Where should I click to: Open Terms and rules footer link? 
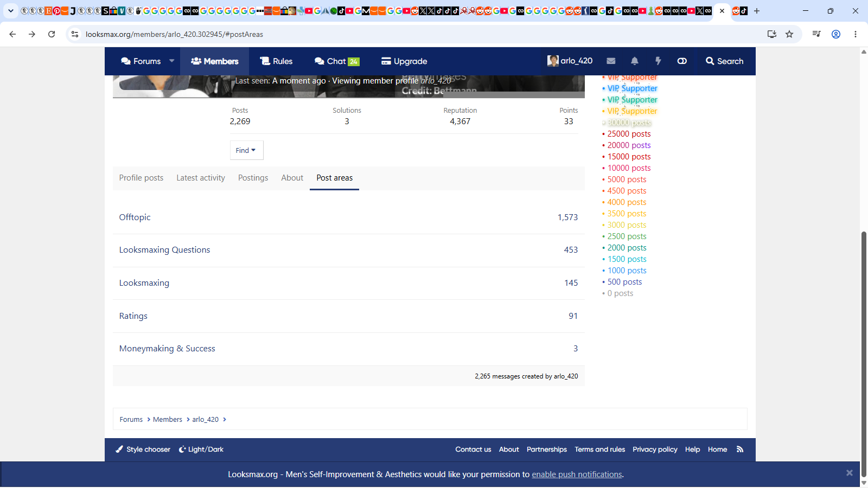(x=600, y=450)
